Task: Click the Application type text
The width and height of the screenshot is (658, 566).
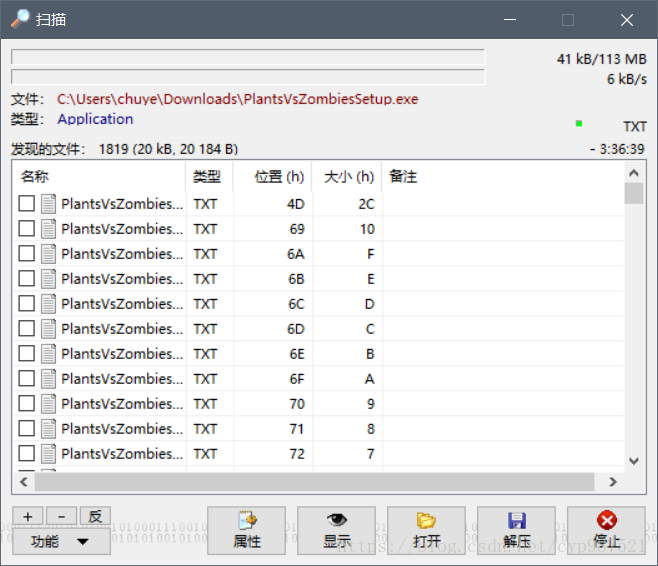Action: coord(95,119)
